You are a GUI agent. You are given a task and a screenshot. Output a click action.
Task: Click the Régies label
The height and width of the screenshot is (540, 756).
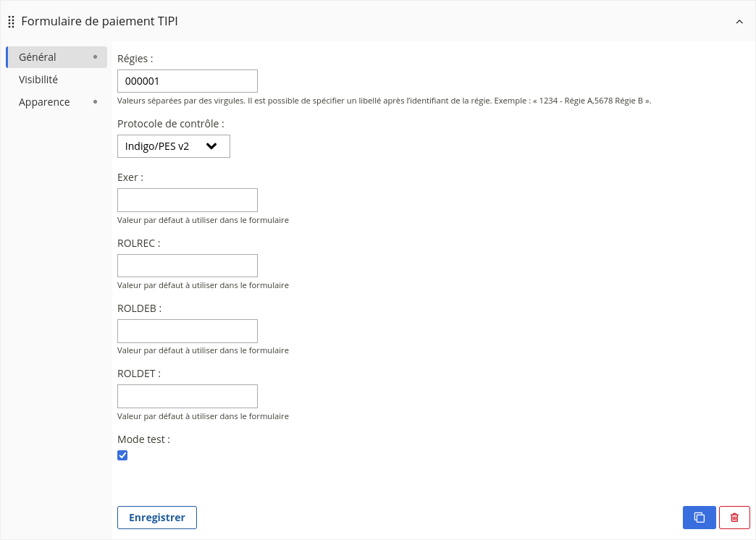(x=135, y=59)
